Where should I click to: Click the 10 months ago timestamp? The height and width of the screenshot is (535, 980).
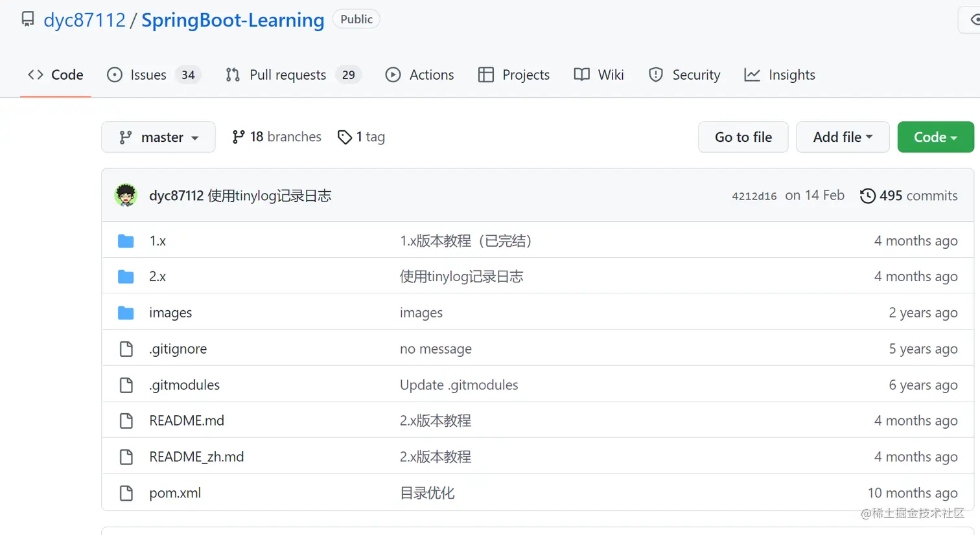[x=913, y=493]
